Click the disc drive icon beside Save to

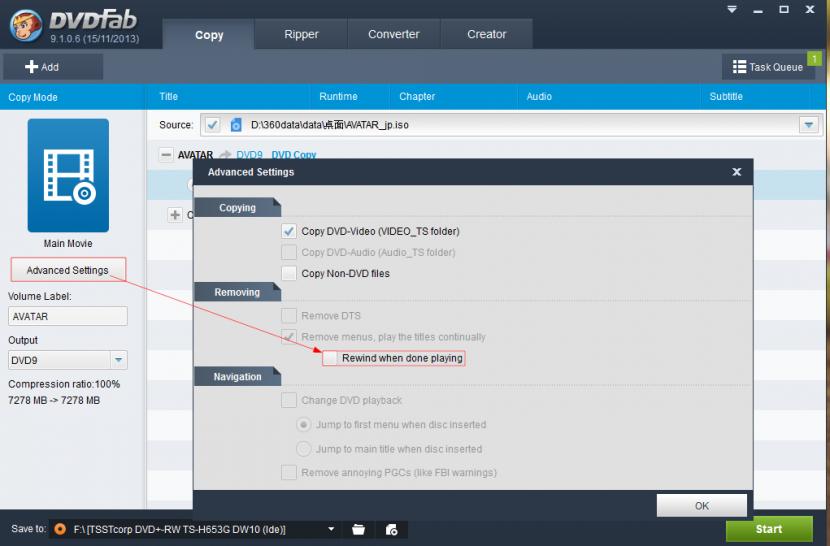point(60,529)
